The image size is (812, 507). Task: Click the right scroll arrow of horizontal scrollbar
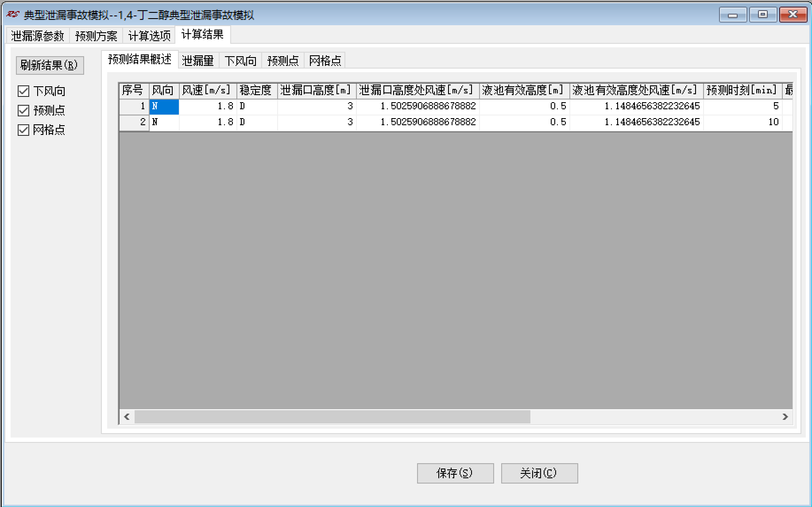[785, 417]
